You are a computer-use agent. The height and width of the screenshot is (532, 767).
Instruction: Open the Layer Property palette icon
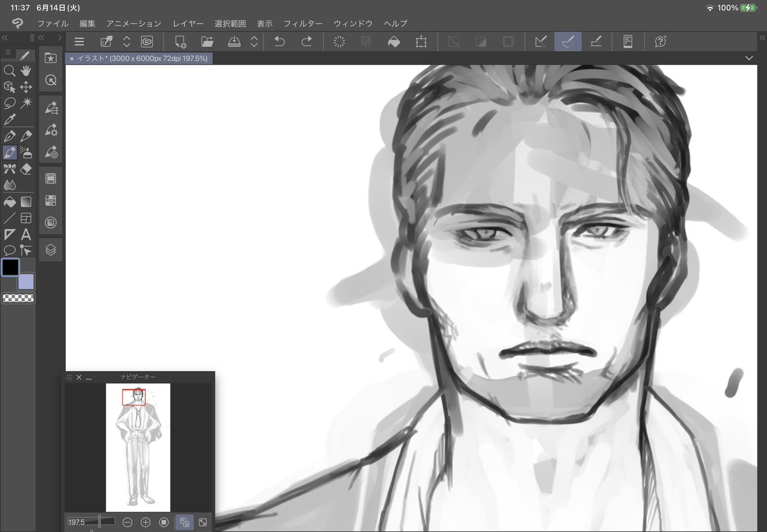(50, 222)
